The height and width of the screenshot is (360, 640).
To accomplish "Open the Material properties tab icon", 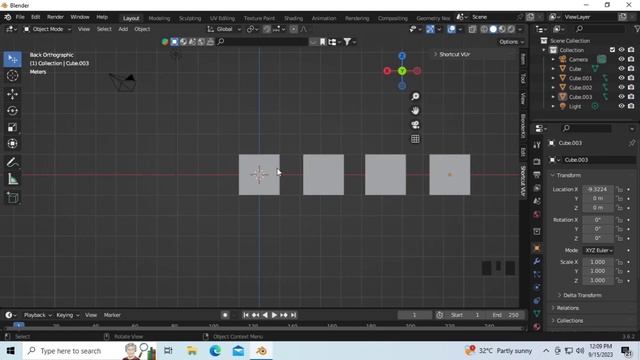I will (x=537, y=327).
